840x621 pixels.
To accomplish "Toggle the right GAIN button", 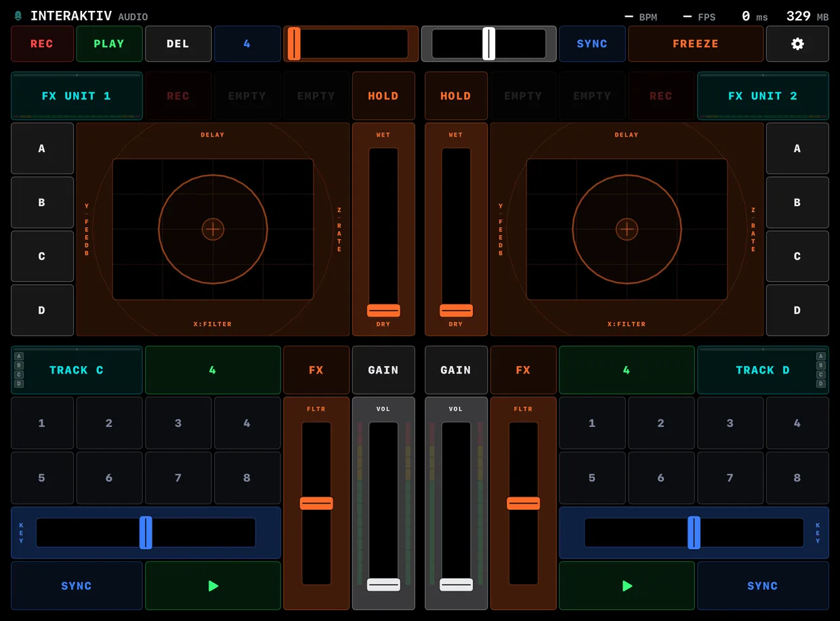I will point(456,370).
